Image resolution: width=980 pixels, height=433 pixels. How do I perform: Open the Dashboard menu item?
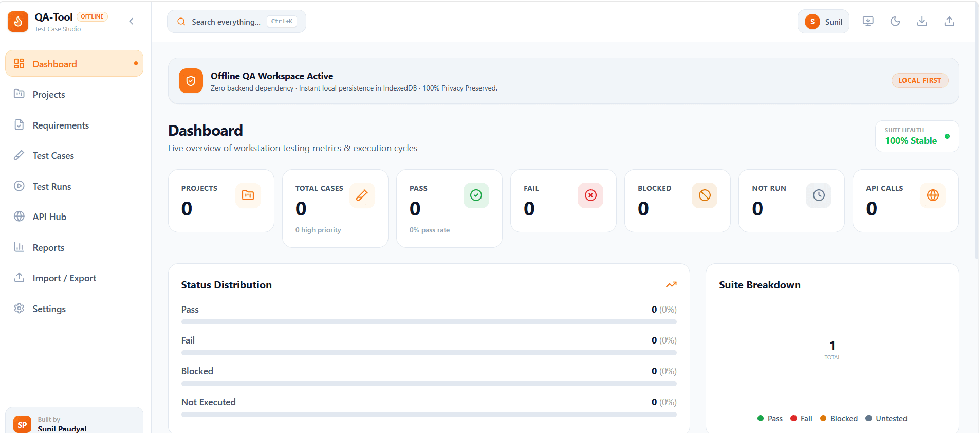click(74, 63)
